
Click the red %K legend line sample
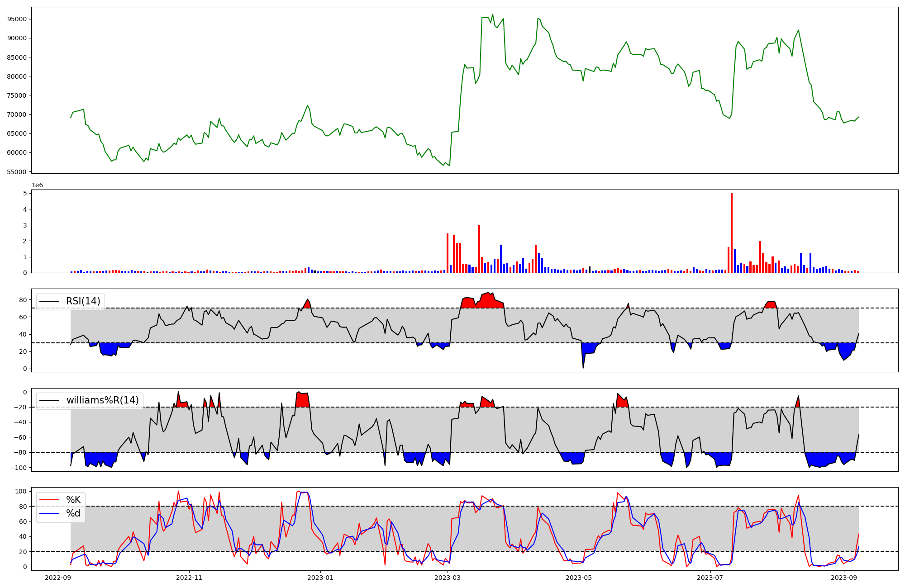coord(49,500)
